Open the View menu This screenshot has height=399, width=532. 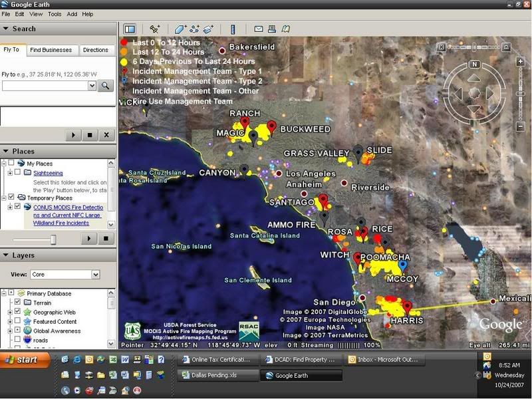[x=36, y=14]
